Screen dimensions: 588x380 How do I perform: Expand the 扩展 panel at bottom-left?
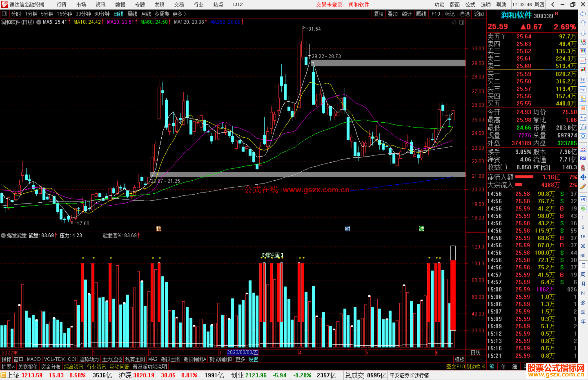8,367
